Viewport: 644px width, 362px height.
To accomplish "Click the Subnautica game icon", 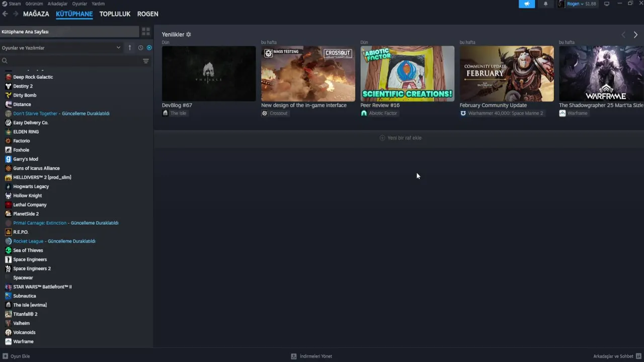I will (8, 296).
